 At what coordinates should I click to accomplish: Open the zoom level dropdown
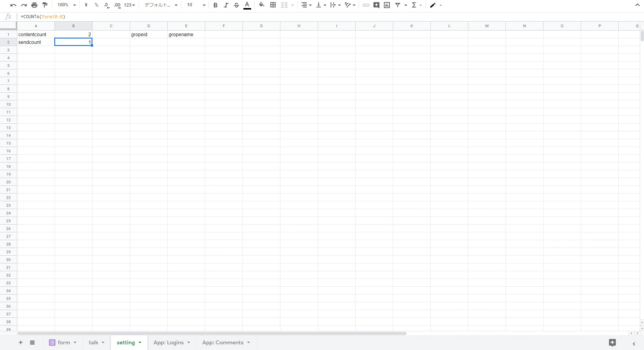tap(67, 5)
